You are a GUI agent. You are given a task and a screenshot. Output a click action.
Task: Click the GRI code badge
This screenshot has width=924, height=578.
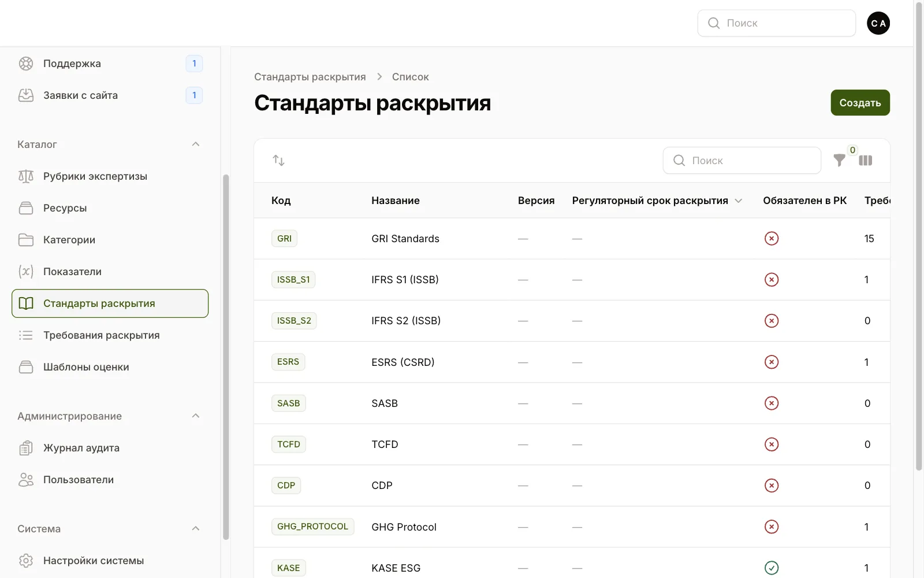click(x=284, y=239)
